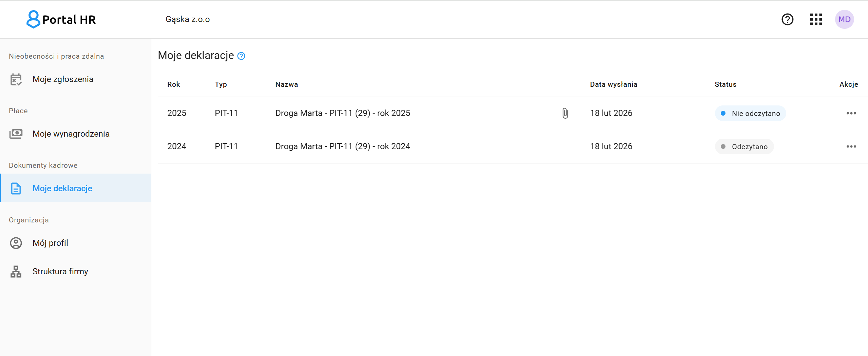Click the Portal HR logo icon
Viewport: 868px width, 356px height.
pos(33,19)
